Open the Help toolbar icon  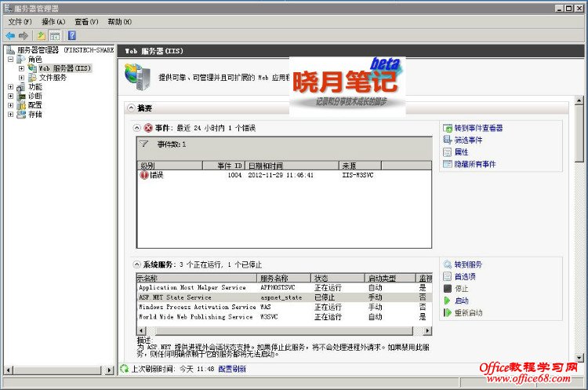(x=72, y=35)
